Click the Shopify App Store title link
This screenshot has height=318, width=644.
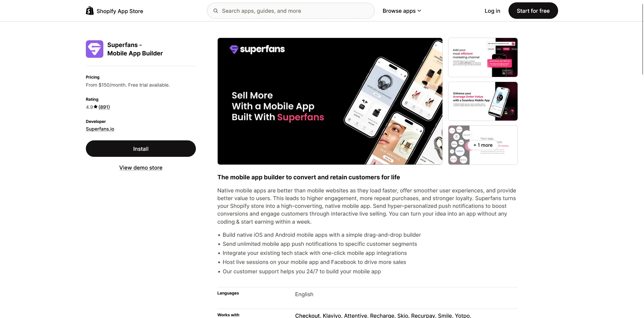(x=120, y=11)
